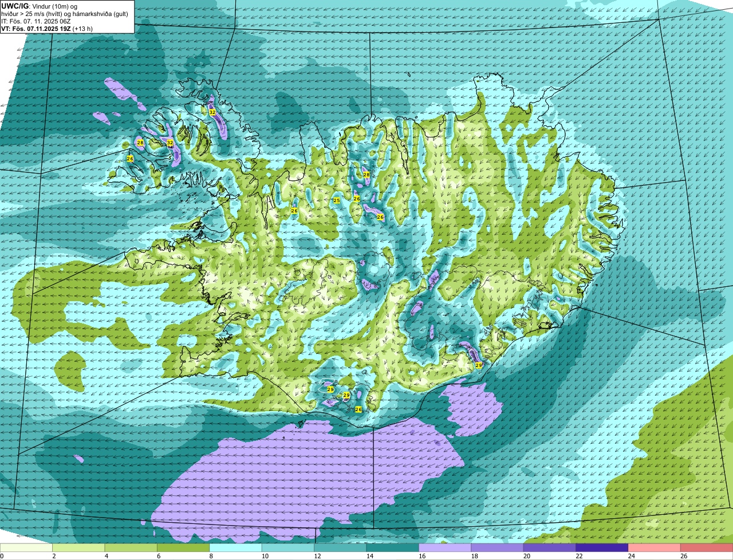Image resolution: width=733 pixels, height=560 pixels.
Task: Click the 'IT: Fös. 07. 11. 2025 06Z' line
Action: click(36, 21)
